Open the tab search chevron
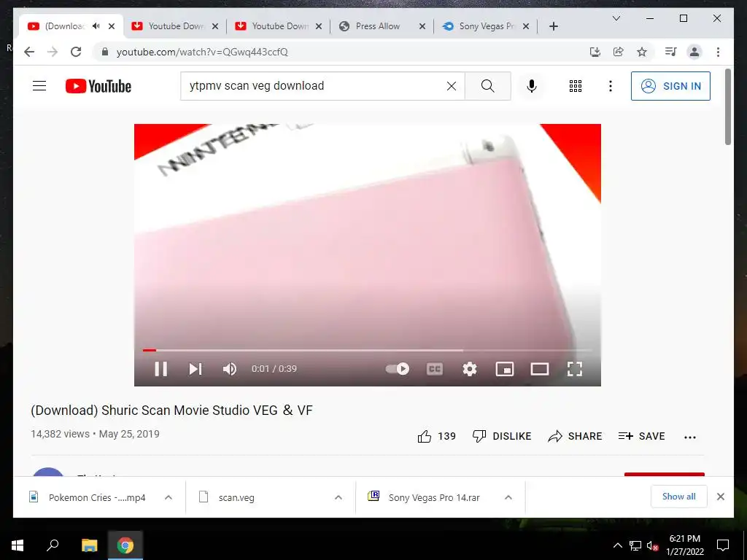 tap(616, 18)
